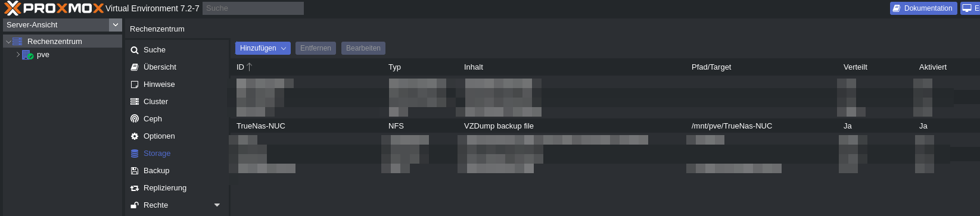Open the Backup floppy disk entry
Viewport: 980px width, 216px height.
[x=135, y=171]
